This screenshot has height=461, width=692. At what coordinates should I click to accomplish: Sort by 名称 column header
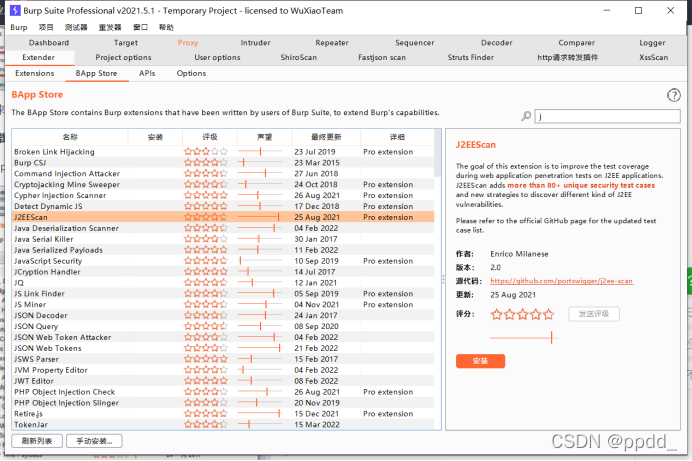(x=70, y=137)
